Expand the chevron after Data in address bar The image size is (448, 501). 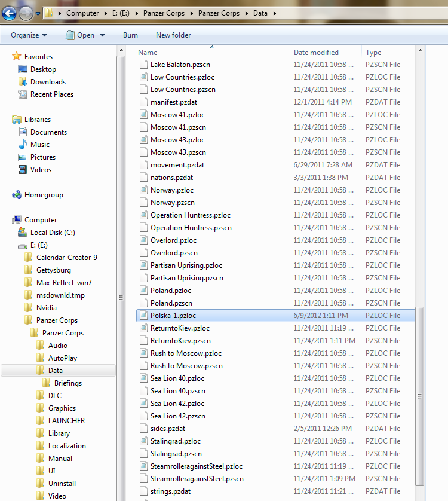pos(275,13)
